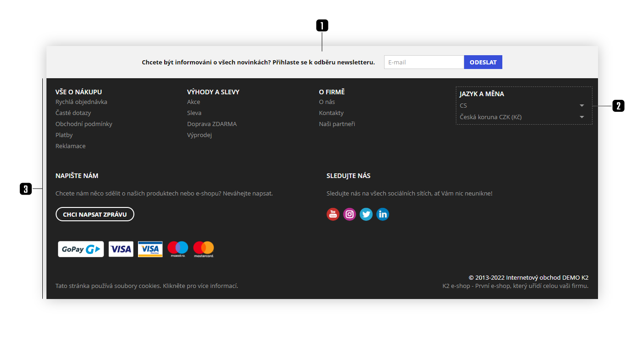Screen dimensions: 644x345
Task: Open the Sleva link
Action: click(194, 113)
